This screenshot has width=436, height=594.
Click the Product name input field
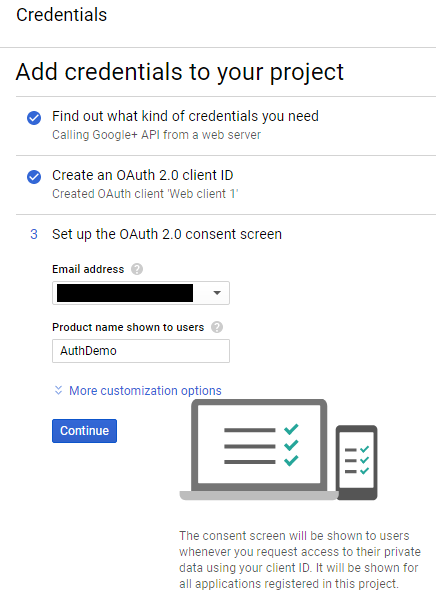click(x=141, y=351)
